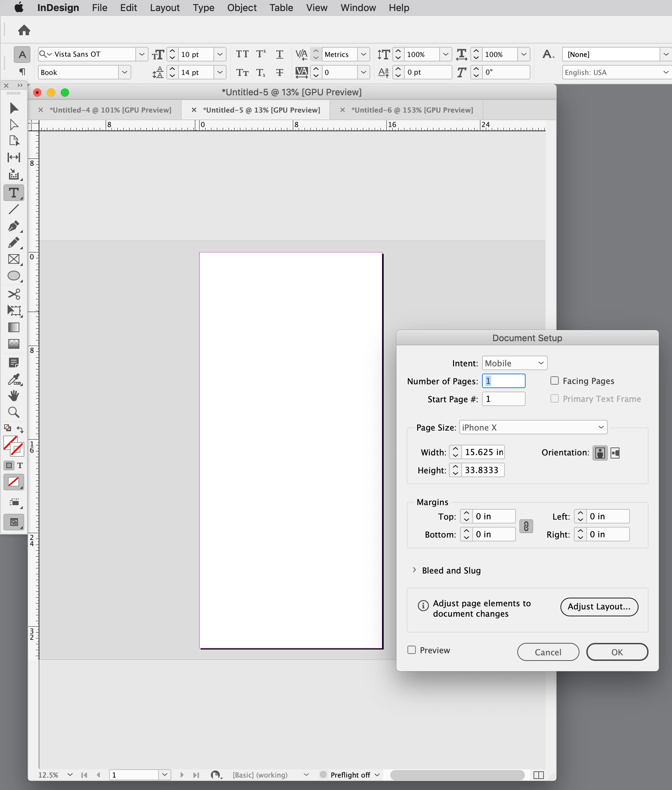Open the Layout menu
This screenshot has width=672, height=790.
point(165,8)
